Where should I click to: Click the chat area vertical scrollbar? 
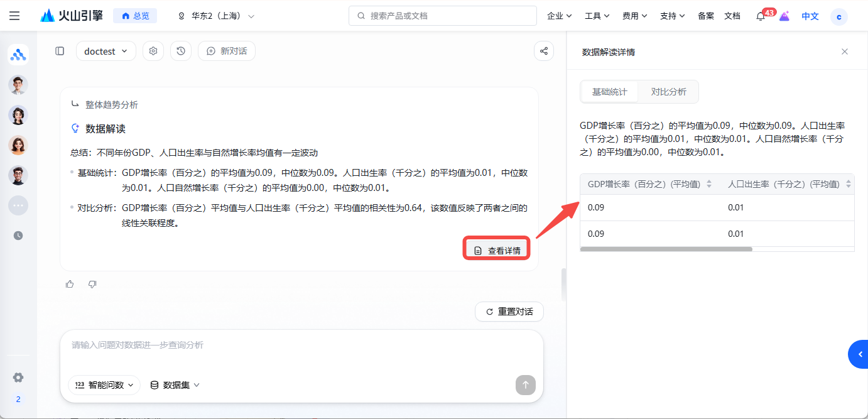pos(563,285)
